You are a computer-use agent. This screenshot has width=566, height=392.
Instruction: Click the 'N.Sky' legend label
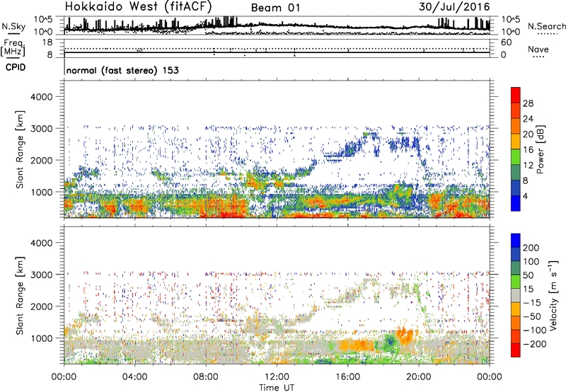point(13,27)
